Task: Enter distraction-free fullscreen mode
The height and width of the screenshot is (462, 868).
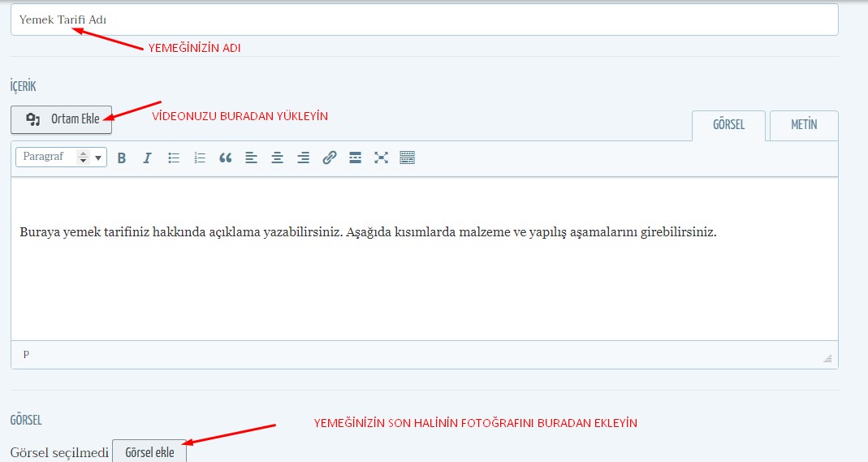Action: 381,158
